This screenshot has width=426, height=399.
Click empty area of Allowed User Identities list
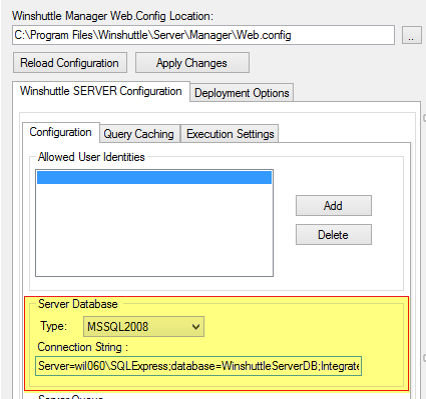click(154, 230)
